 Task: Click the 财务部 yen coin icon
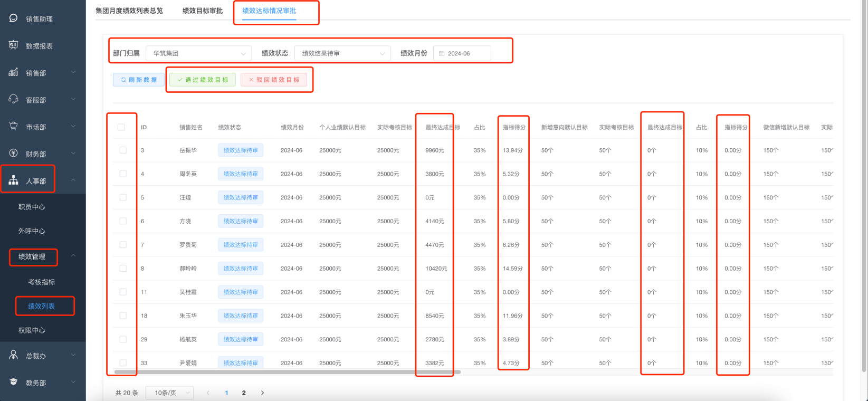[13, 153]
